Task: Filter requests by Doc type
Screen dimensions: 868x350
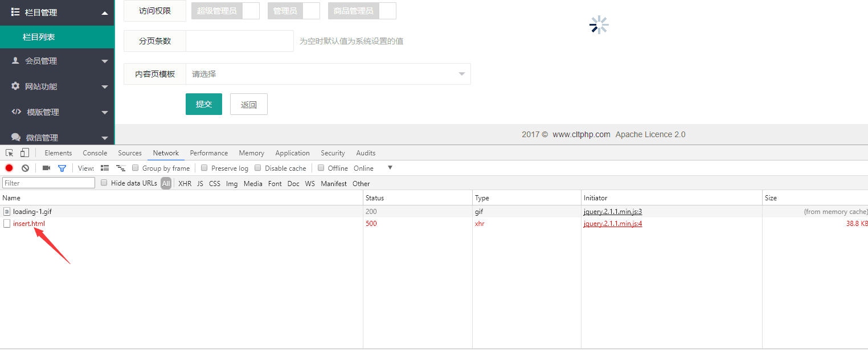Action: click(x=293, y=183)
